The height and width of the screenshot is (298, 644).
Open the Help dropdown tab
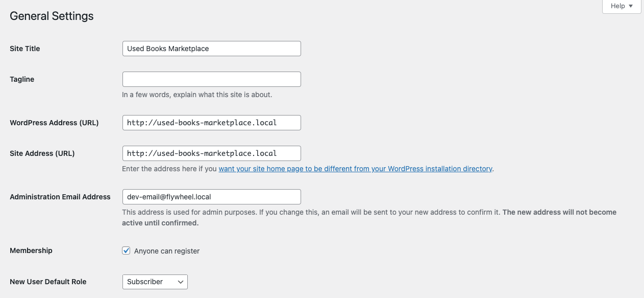pyautogui.click(x=621, y=6)
